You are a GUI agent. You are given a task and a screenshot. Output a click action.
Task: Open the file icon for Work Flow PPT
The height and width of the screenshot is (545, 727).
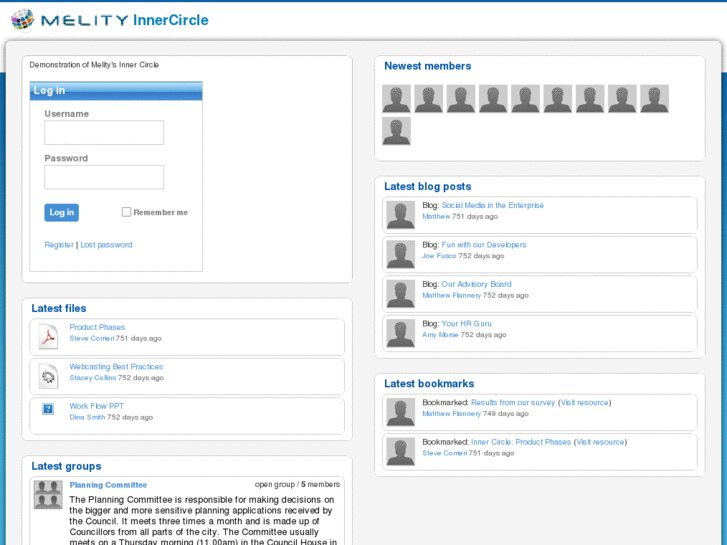tap(48, 409)
